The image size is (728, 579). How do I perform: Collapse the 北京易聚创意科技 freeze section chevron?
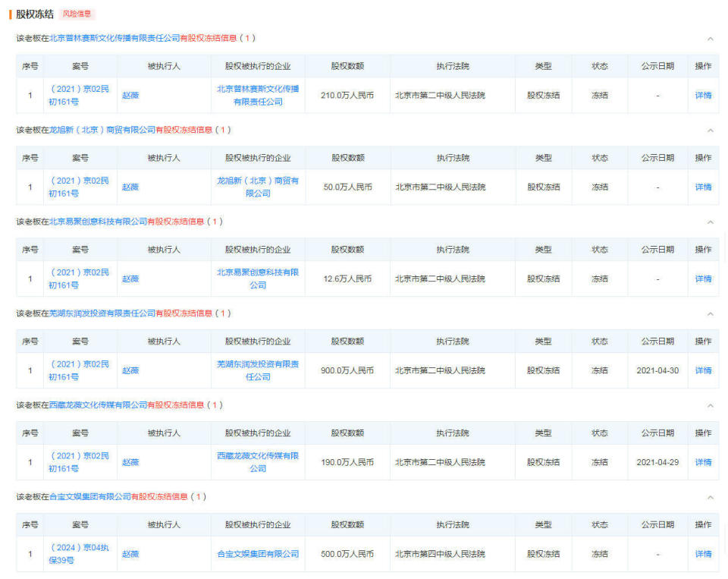tap(710, 222)
